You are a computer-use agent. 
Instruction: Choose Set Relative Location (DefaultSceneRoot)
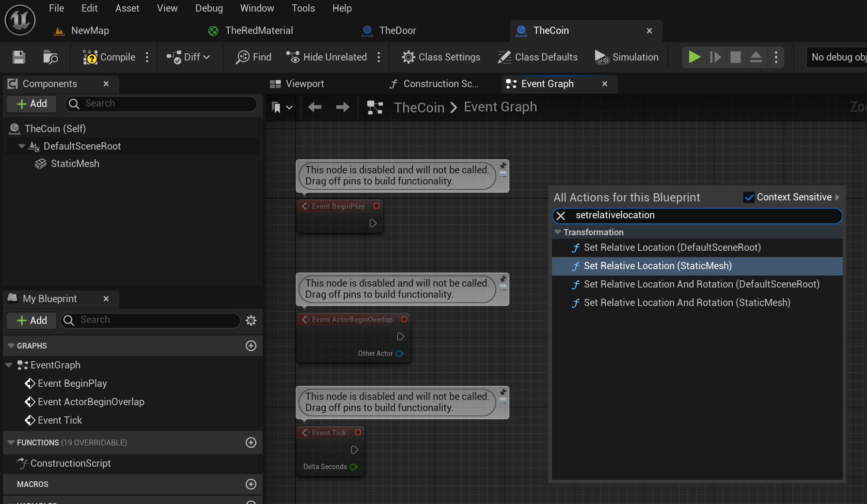coord(697,247)
